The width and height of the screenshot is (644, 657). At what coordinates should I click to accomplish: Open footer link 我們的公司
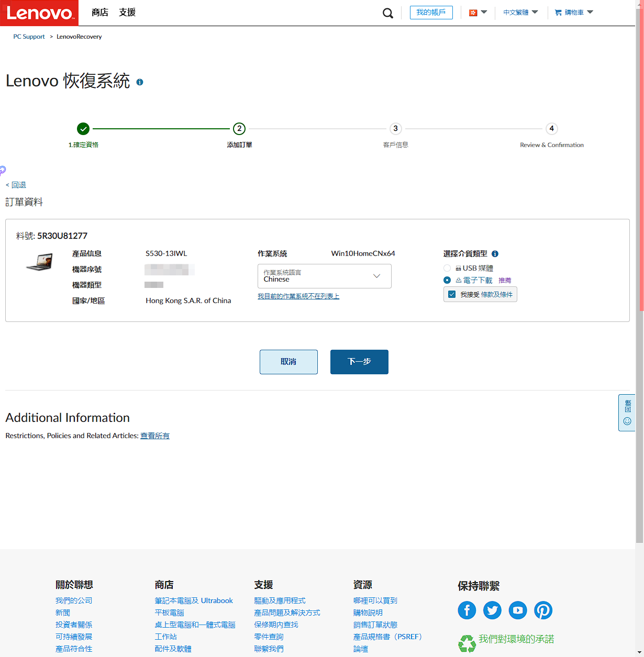click(x=74, y=600)
